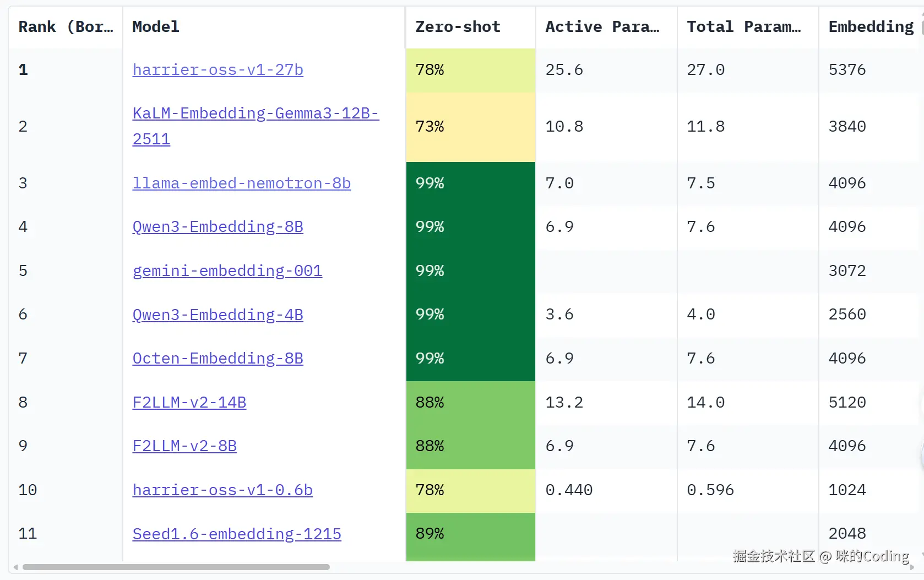924x580 pixels.
Task: Open the llama-embed-nemotron-8b link
Action: pyautogui.click(x=241, y=183)
